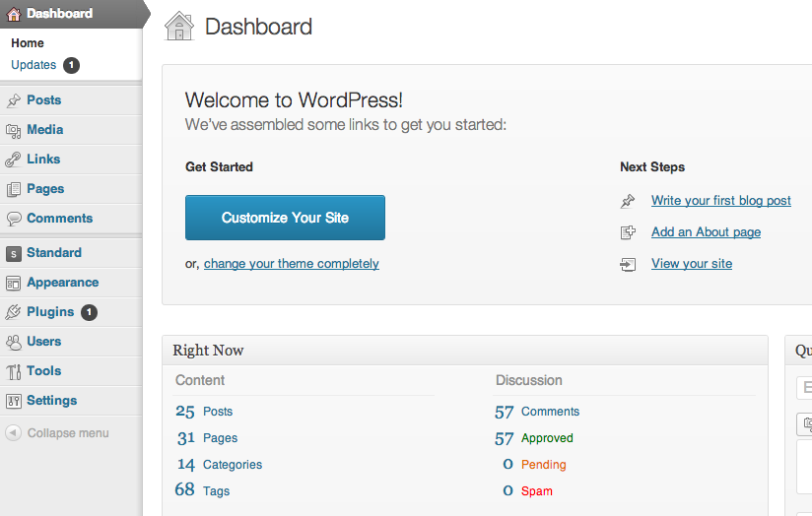The image size is (812, 516).
Task: Select Home in the Dashboard submenu
Action: pyautogui.click(x=28, y=43)
